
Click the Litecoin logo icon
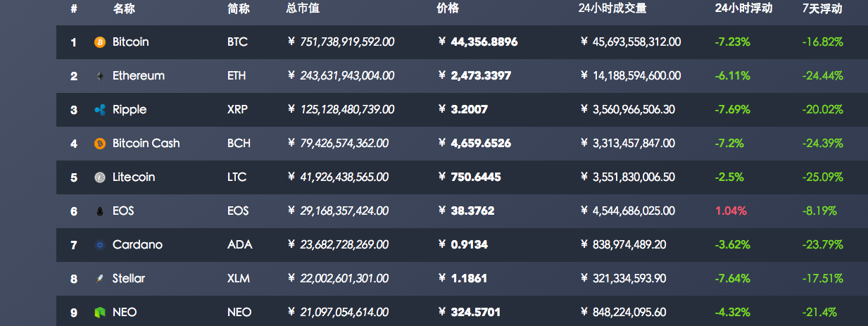[99, 177]
